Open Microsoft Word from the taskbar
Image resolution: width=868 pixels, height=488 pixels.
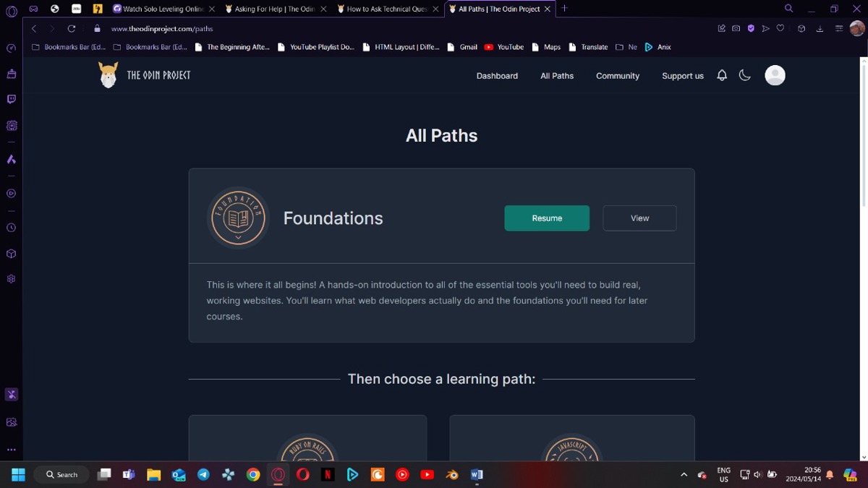pyautogui.click(x=476, y=474)
